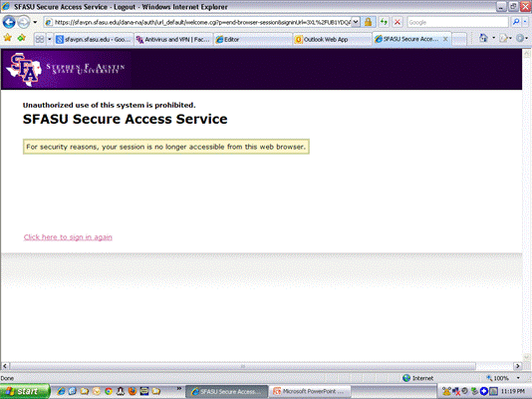This screenshot has width=532, height=399.
Task: Click here to sign in again link
Action: click(68, 237)
